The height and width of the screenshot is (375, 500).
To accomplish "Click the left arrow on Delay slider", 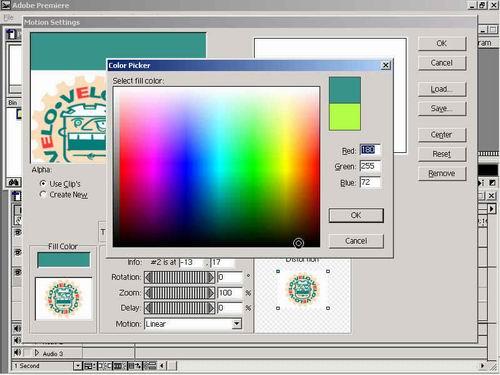I will pos(148,308).
